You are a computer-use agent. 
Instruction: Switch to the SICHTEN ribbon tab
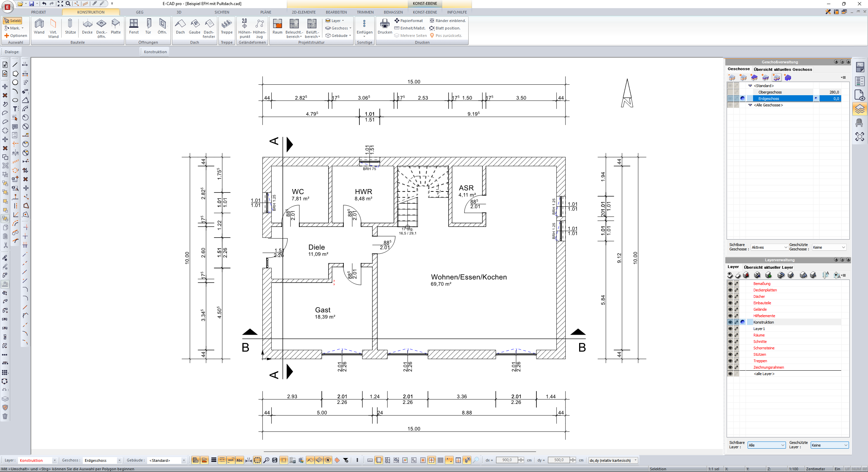[x=222, y=12]
